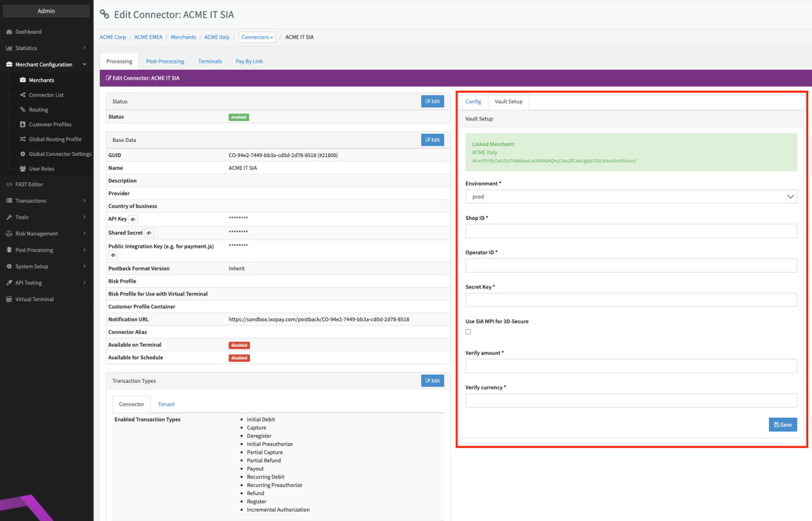The image size is (812, 521).
Task: Open the Connectors breadcrumb dropdown
Action: click(x=258, y=37)
